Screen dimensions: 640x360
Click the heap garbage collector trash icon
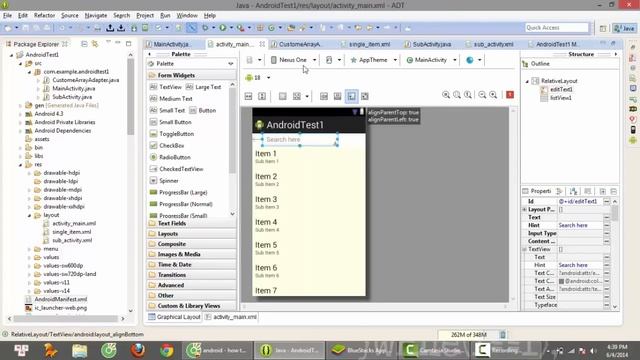click(x=503, y=335)
